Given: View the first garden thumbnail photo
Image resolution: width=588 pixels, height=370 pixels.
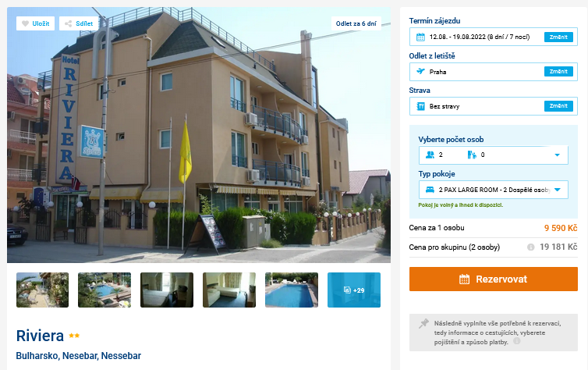Looking at the screenshot, I should 42,290.
